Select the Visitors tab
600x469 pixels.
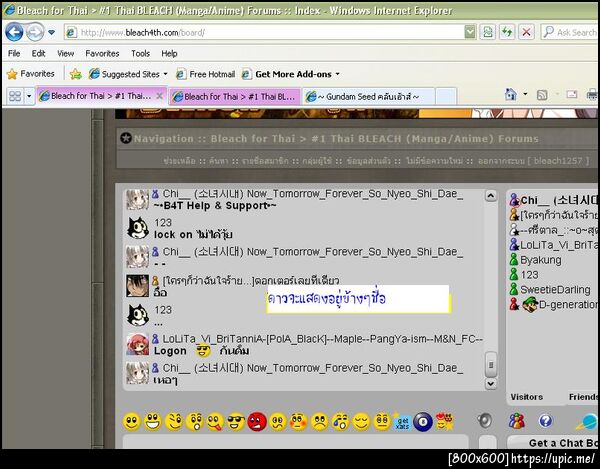tap(527, 397)
